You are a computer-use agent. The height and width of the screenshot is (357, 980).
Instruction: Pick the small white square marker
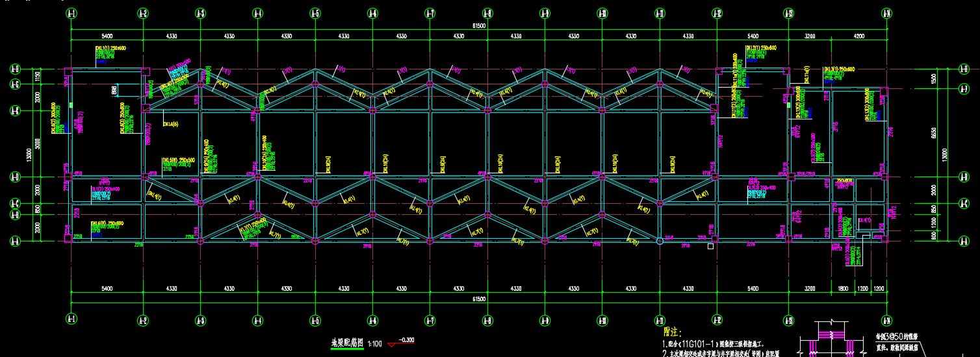710,247
